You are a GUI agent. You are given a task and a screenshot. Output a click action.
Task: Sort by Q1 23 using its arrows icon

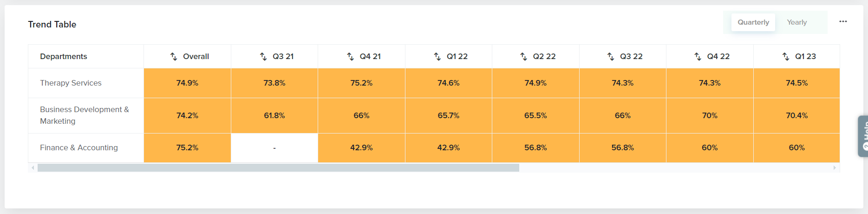click(x=786, y=56)
